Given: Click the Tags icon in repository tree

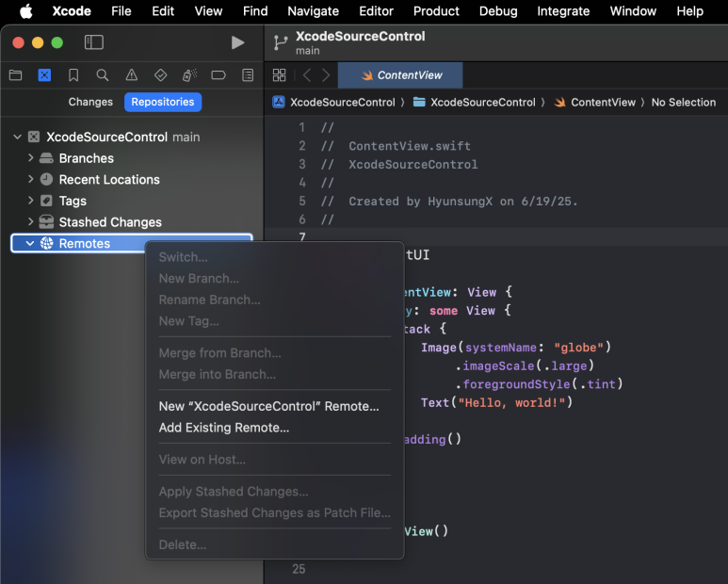Looking at the screenshot, I should (x=46, y=201).
